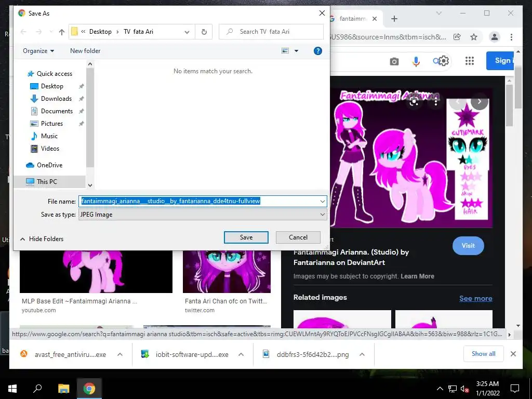Viewport: 532px width, 399px height.
Task: Click Chrome icon in taskbar
Action: point(89,389)
